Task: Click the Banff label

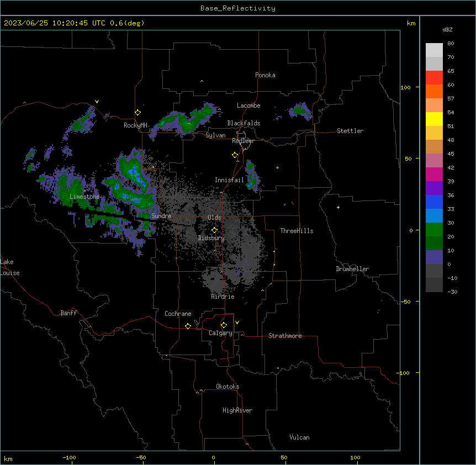Action: click(x=68, y=313)
